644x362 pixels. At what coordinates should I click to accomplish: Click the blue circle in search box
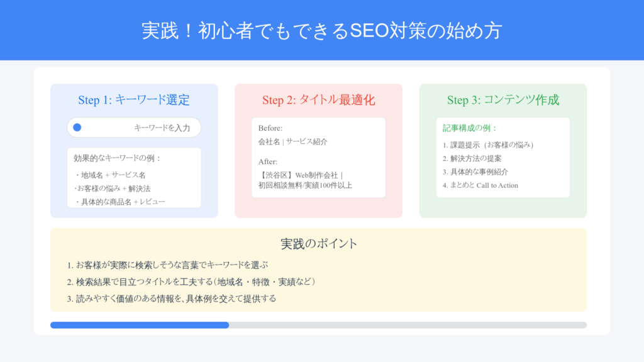pos(77,127)
